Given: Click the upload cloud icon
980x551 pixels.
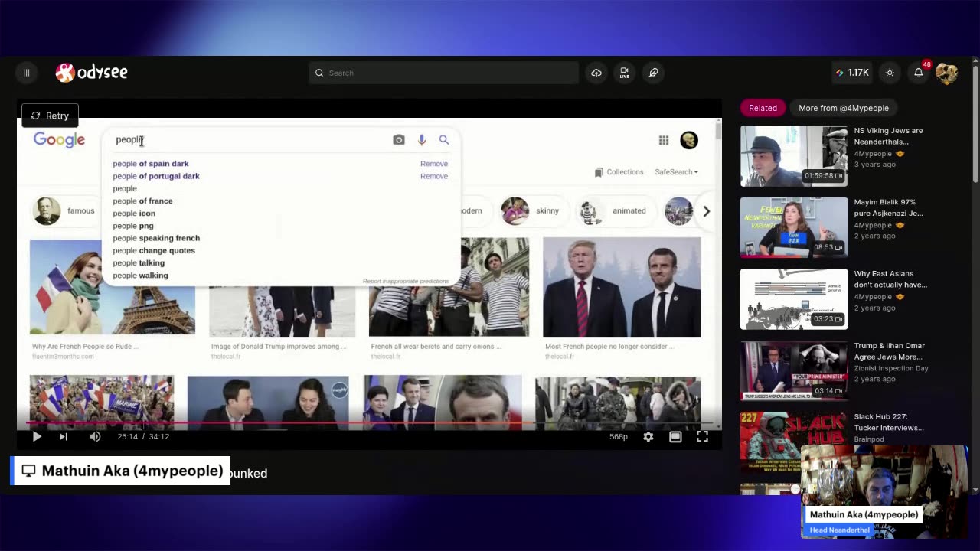Looking at the screenshot, I should coord(596,73).
